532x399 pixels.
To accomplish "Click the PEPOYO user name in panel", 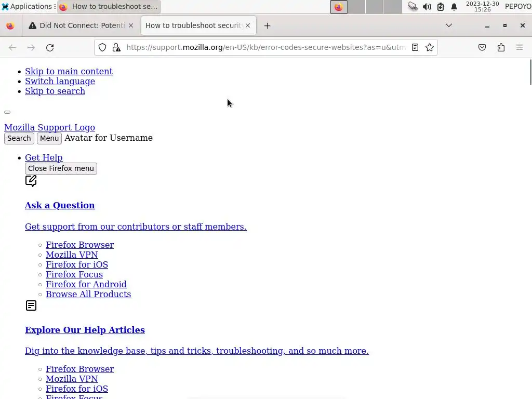I will [518, 6].
